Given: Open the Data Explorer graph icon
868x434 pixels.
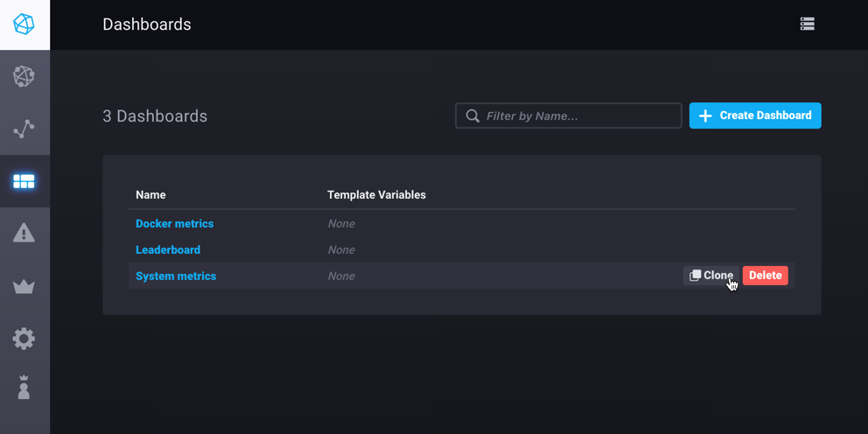Looking at the screenshot, I should (x=24, y=129).
